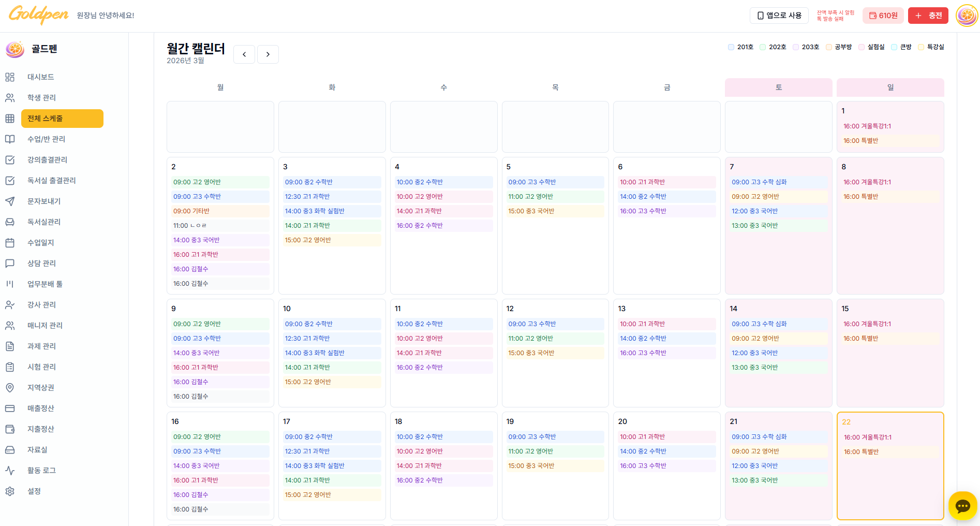Click the wallet icon for 지출정산
Viewport: 980px width, 526px height.
[10, 429]
